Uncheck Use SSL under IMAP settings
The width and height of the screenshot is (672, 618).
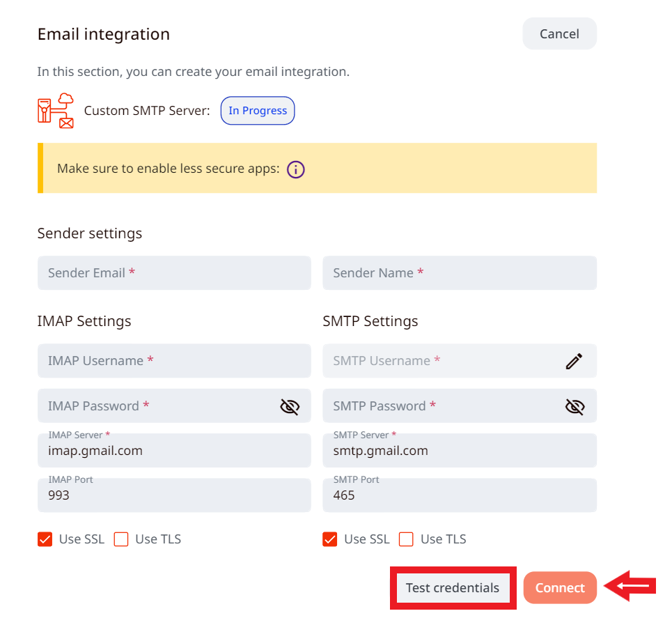[45, 539]
